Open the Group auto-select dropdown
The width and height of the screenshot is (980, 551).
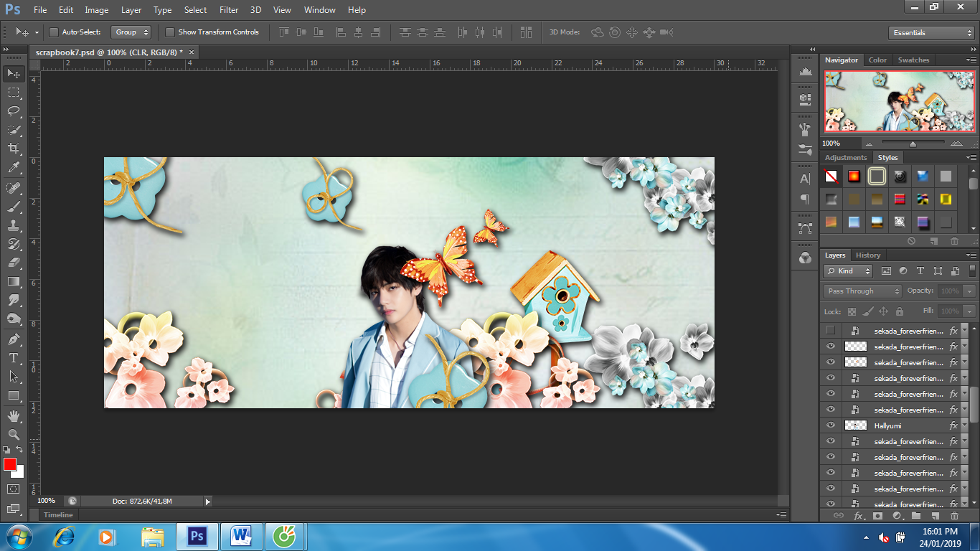pos(131,32)
